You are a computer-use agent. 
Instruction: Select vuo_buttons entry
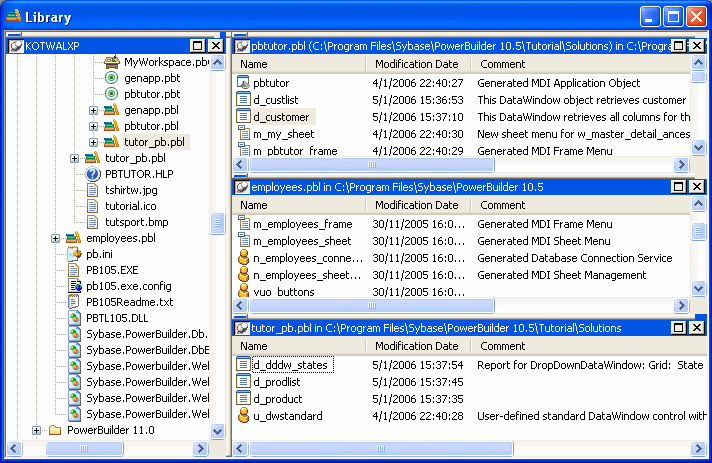tap(284, 292)
